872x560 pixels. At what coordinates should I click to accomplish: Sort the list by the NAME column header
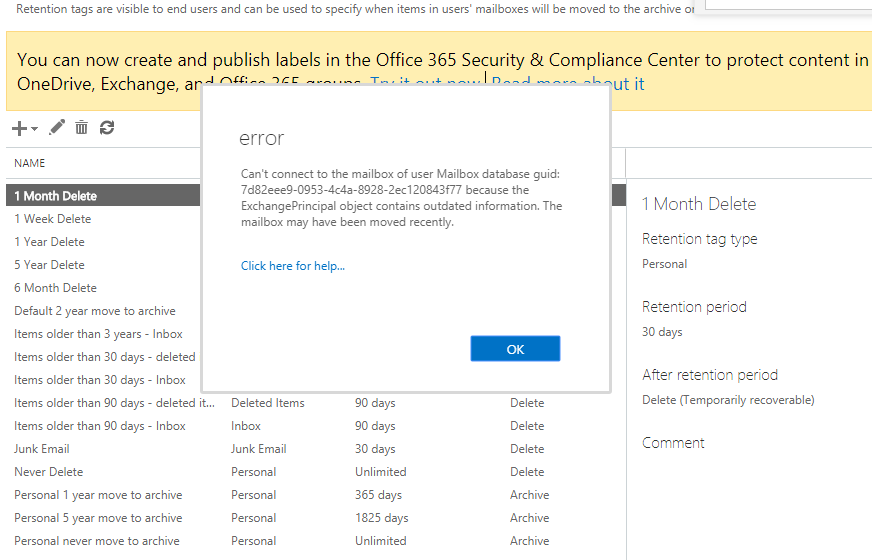[x=30, y=163]
